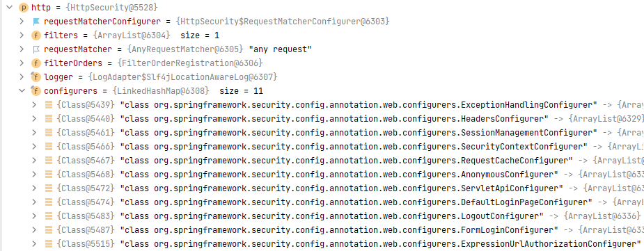Click the flag icon of requestMatcherConfigurer

click(x=36, y=22)
